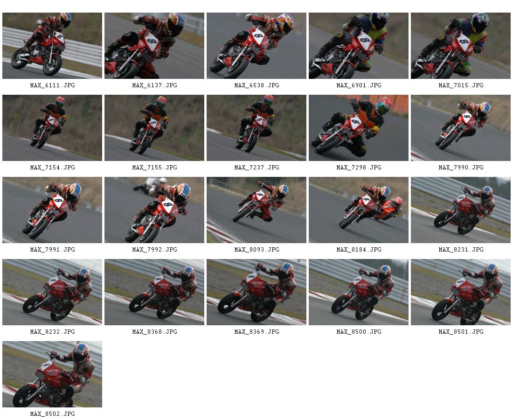Click the MAX_6901.JPG thumbnail
This screenshot has height=420, width=513.
coord(358,46)
